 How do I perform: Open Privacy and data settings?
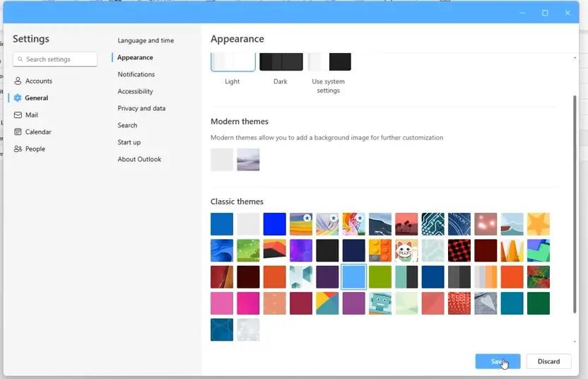point(141,108)
